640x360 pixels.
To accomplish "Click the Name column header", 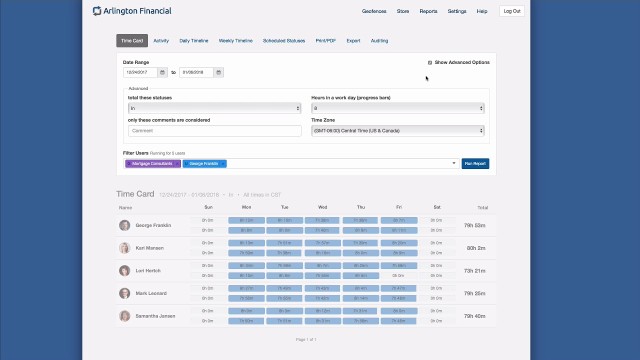I will (x=125, y=208).
